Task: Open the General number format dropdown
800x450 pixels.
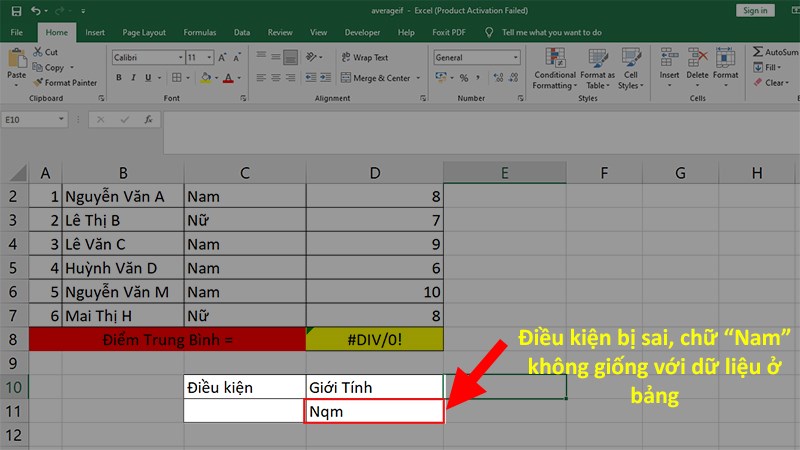Action: pos(515,58)
